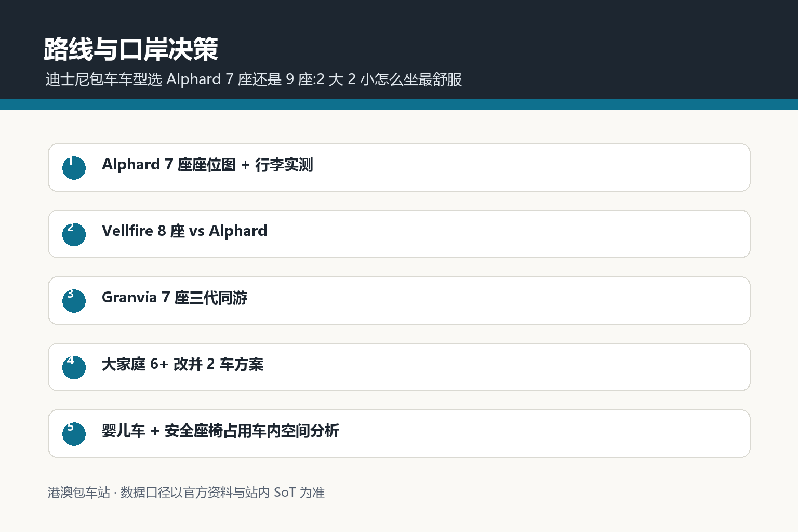Image resolution: width=798 pixels, height=532 pixels.
Task: Open the Alphard 7 座座位图 + 行李实测 card
Action: 399,168
